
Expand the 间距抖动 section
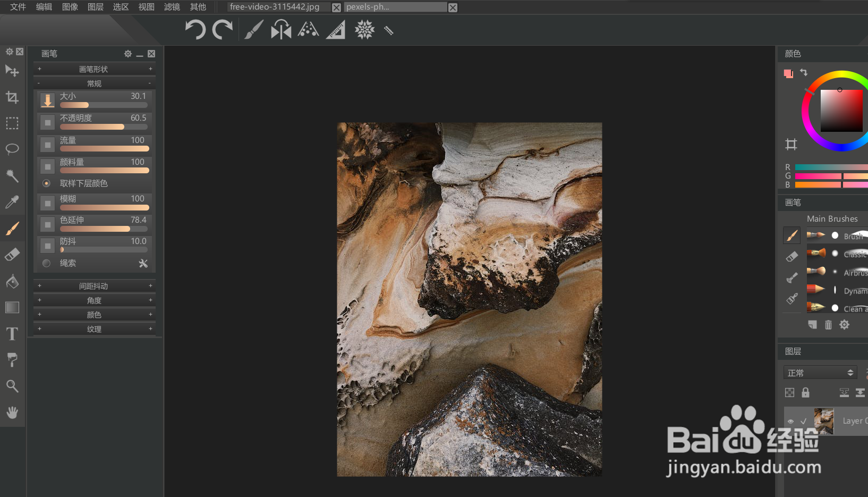click(x=95, y=286)
